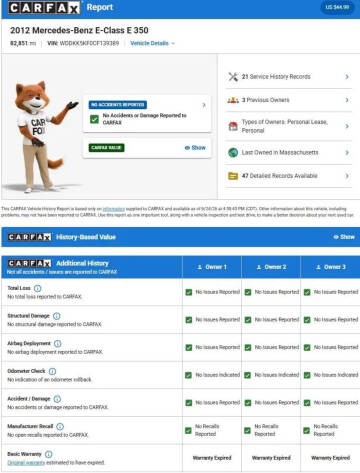Click the CARFAX Value green badge
The height and width of the screenshot is (473, 360).
(106, 148)
